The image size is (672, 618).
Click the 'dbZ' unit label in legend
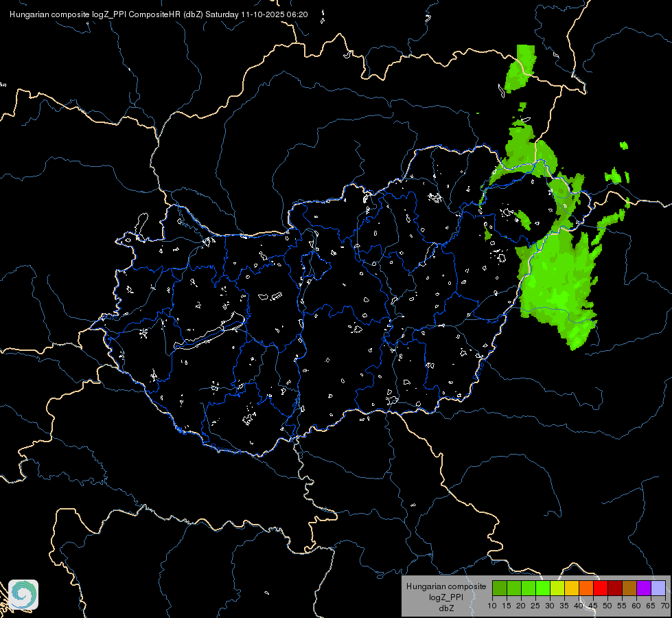pyautogui.click(x=446, y=608)
